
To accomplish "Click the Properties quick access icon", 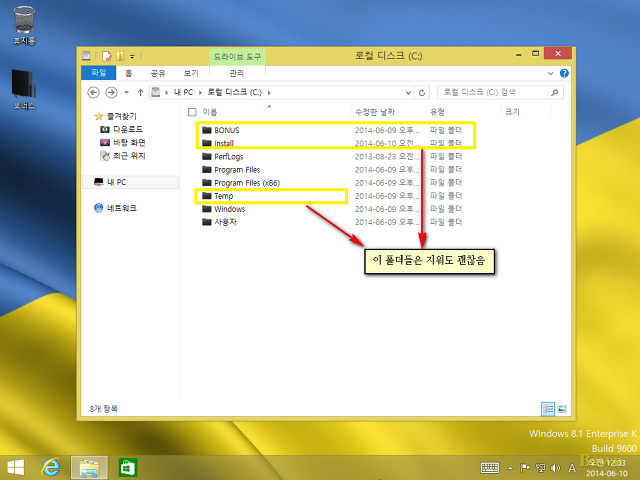I will pyautogui.click(x=107, y=56).
